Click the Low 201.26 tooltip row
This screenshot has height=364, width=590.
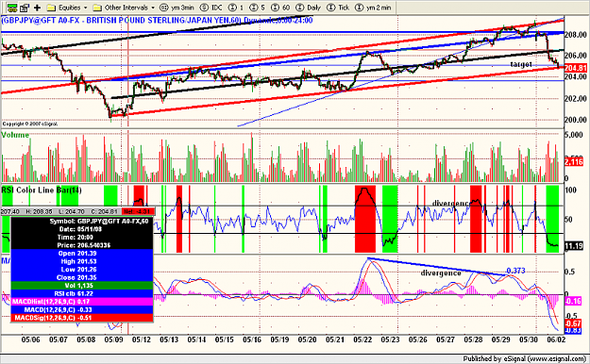pyautogui.click(x=82, y=270)
